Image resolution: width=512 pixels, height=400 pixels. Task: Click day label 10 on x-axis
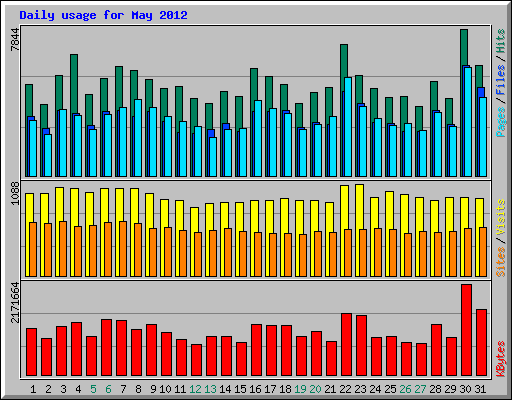(165, 389)
